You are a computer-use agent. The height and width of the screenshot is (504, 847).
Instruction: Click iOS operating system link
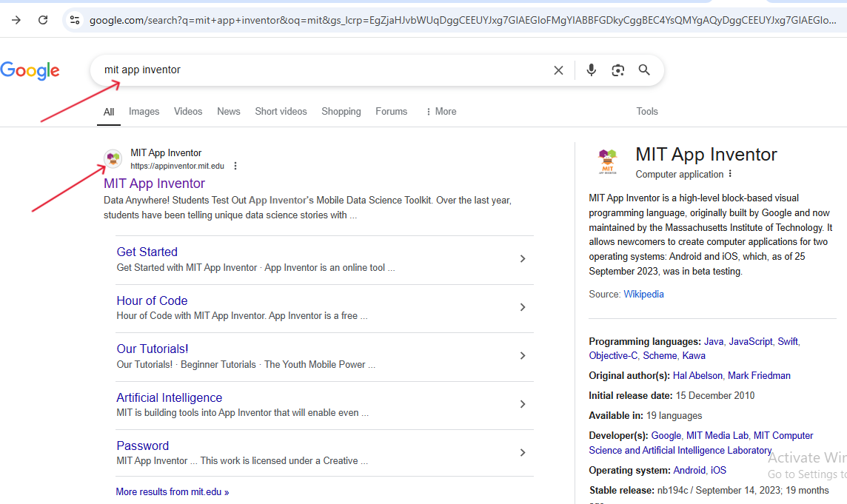pos(718,470)
